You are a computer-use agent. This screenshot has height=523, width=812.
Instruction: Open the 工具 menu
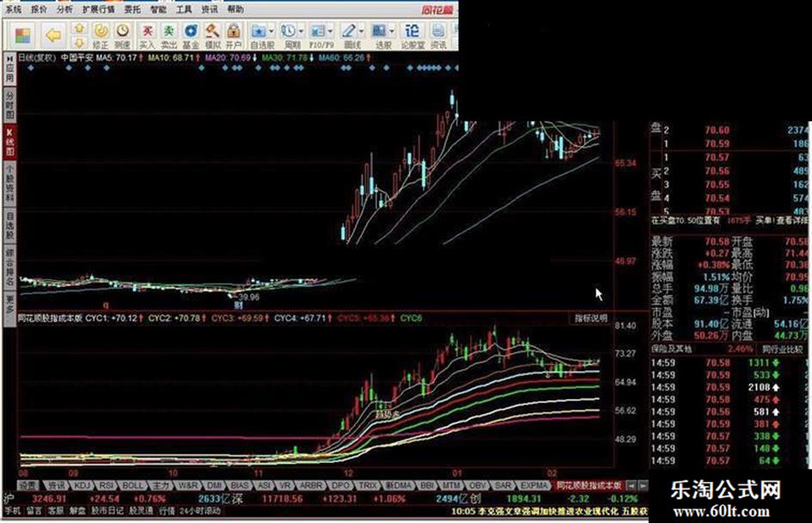(184, 9)
